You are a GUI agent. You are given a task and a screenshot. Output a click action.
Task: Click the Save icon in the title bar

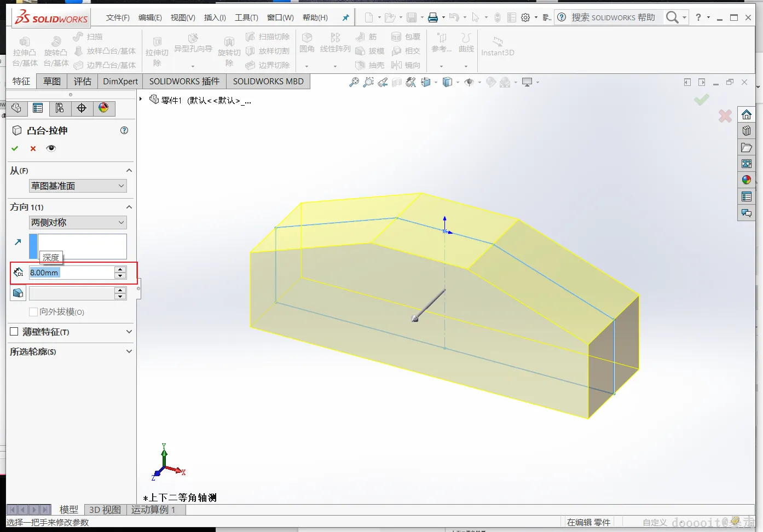coord(412,18)
